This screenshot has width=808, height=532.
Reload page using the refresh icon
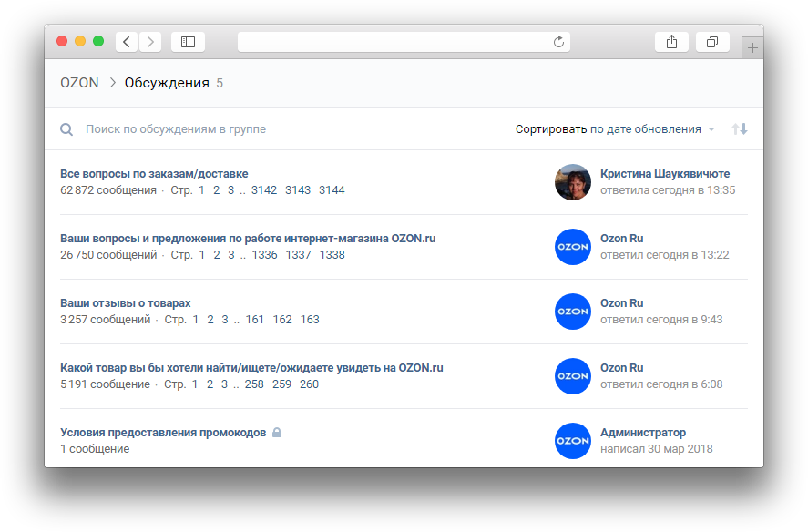pos(558,42)
